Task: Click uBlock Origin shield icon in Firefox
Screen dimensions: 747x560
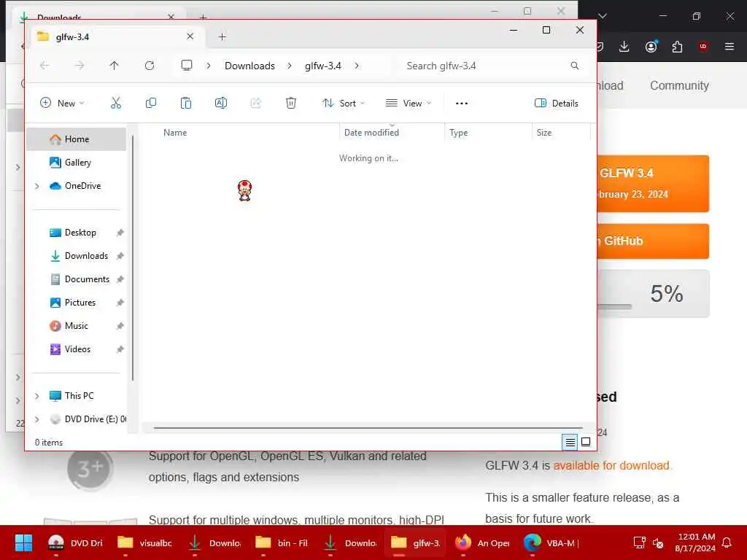Action: coord(703,46)
